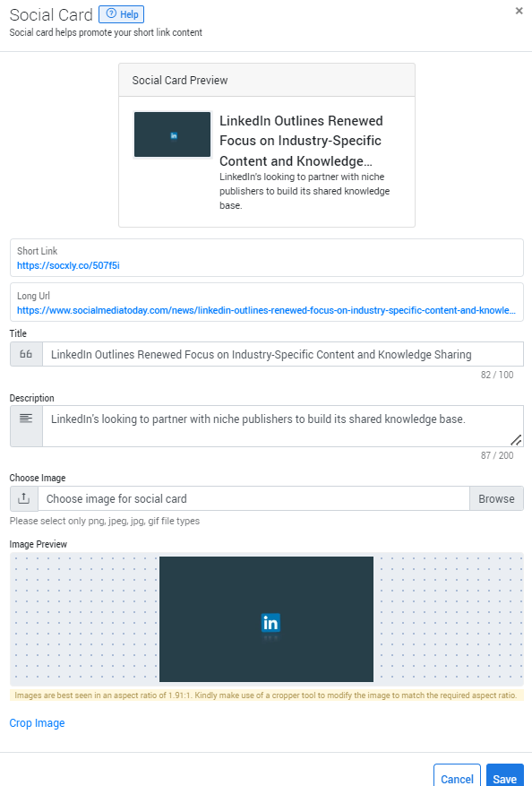Viewport: 532px width, 786px height.
Task: Click the LinkedIn logo in image preview
Action: (270, 623)
